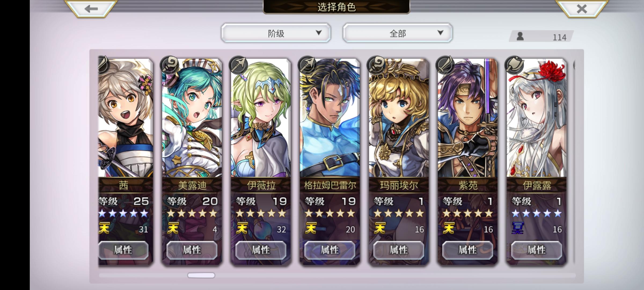Click the axe weapon icon on 伊露露

click(x=514, y=65)
